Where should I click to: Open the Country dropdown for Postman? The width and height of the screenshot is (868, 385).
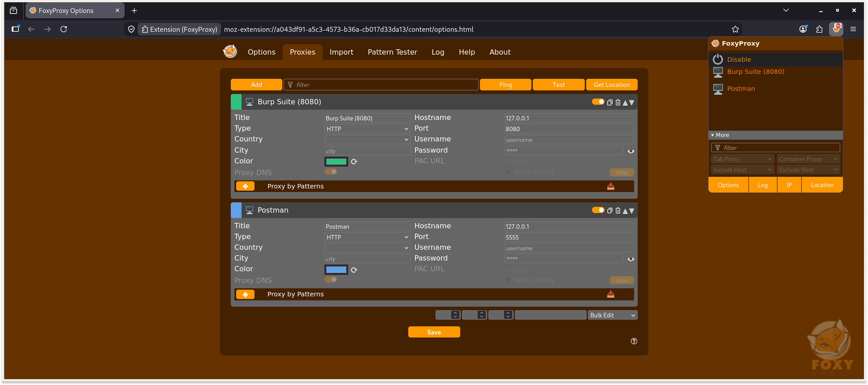(367, 248)
